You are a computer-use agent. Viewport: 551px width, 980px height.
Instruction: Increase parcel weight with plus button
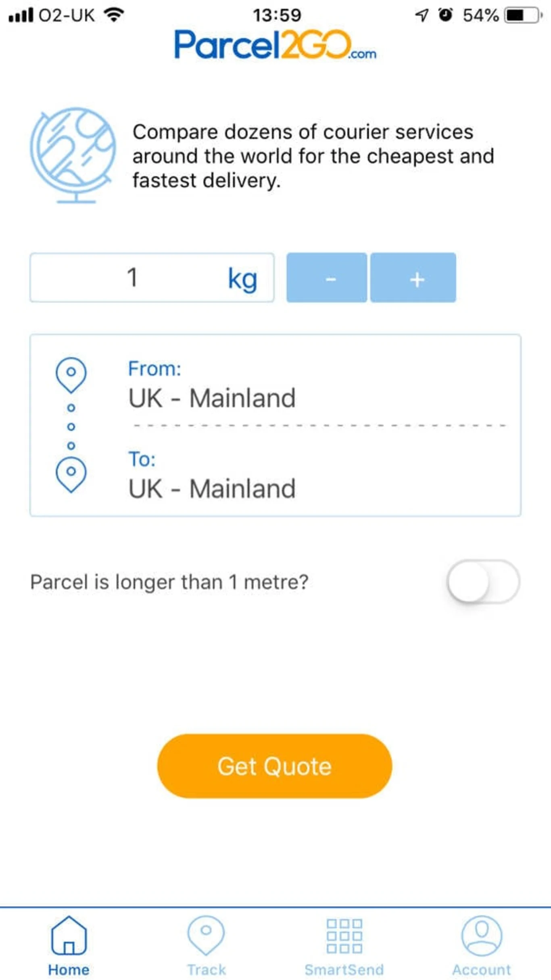(413, 278)
